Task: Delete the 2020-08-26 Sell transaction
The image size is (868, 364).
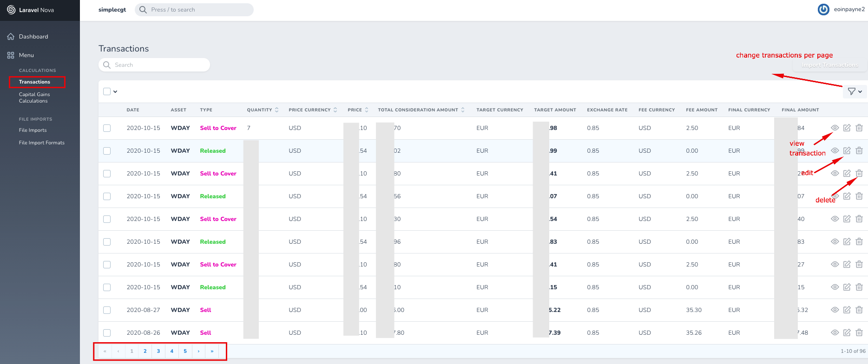Action: click(859, 333)
